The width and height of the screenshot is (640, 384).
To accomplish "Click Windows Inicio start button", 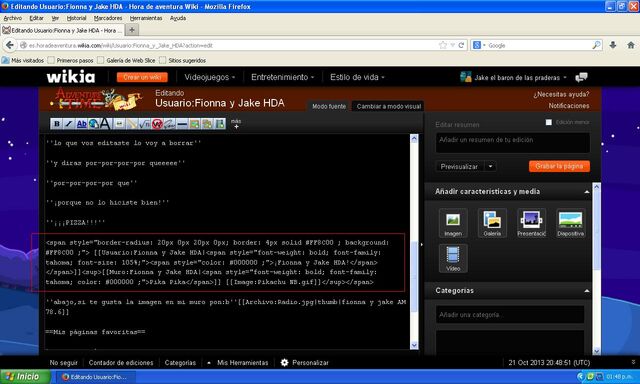I will click(x=25, y=376).
